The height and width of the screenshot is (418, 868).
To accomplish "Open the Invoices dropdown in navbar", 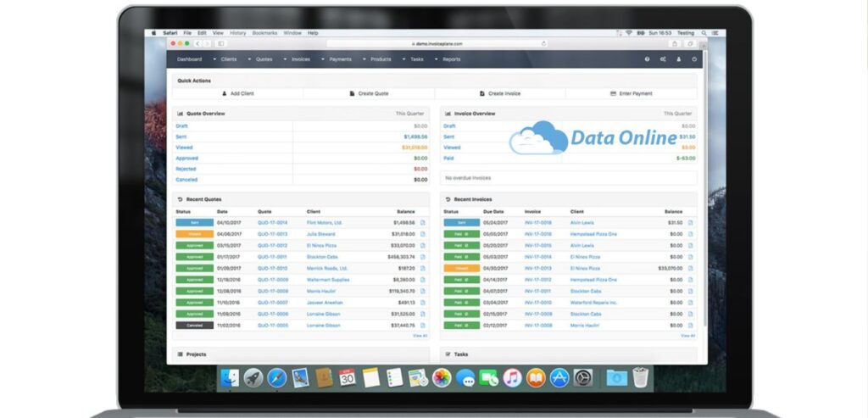I will pos(301,59).
